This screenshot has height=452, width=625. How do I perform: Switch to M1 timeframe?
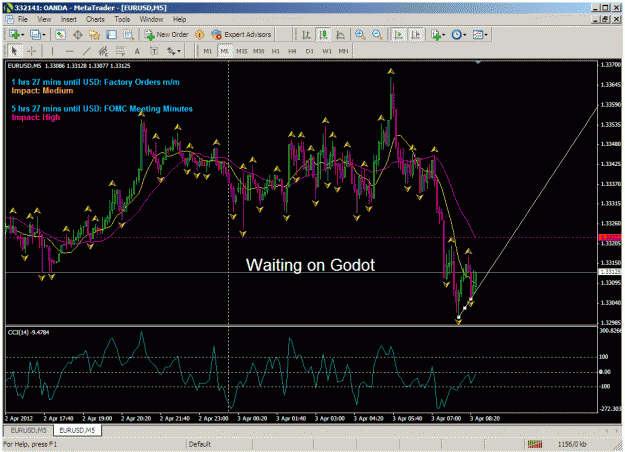208,51
